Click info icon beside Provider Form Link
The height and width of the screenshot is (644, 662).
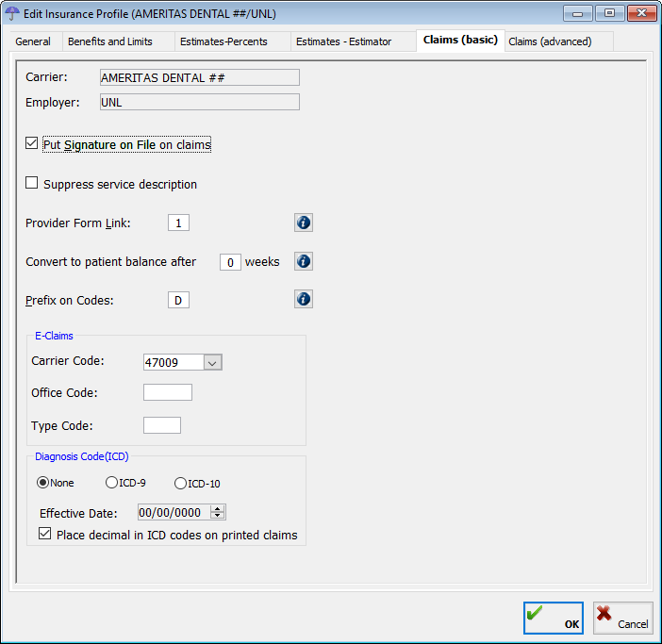click(304, 223)
